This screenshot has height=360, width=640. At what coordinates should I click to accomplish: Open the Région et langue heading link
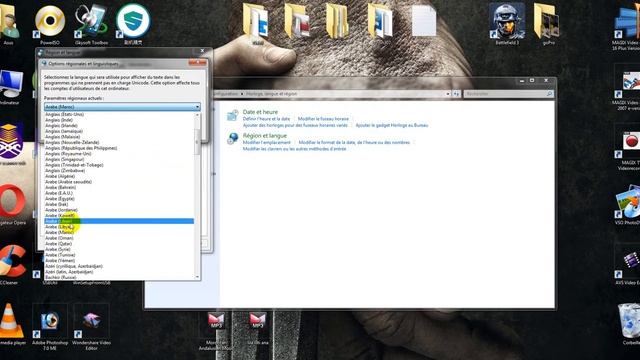264,136
